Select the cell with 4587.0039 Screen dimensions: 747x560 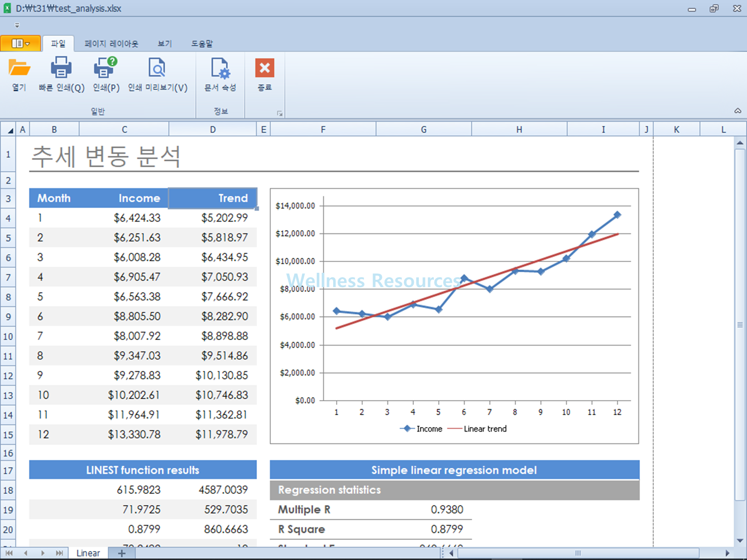pos(213,490)
